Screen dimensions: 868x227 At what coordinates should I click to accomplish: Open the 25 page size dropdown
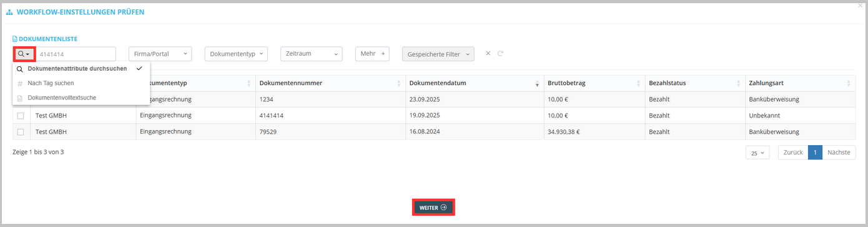tap(758, 153)
